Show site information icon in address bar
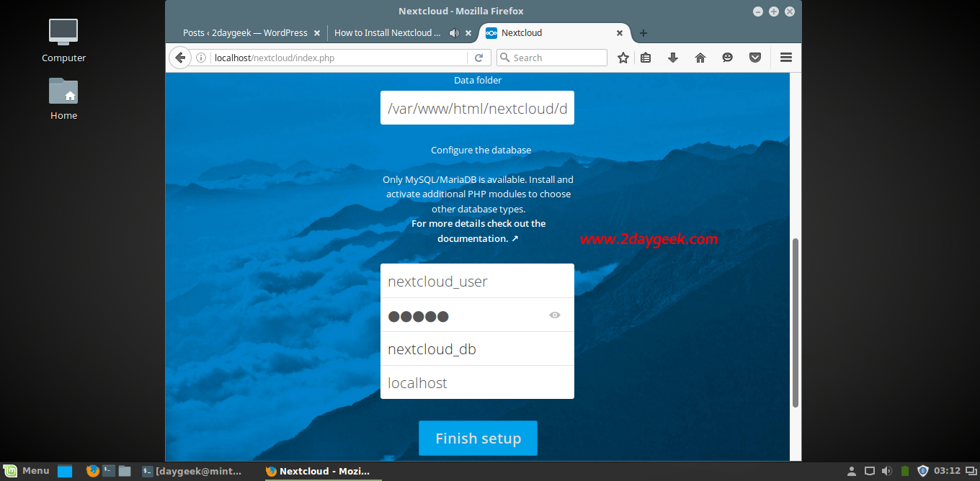980x481 pixels. (x=202, y=58)
